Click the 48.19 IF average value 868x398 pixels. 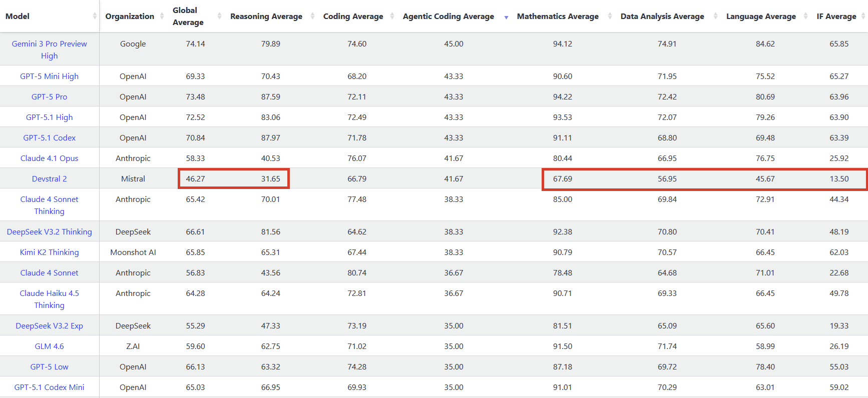839,231
